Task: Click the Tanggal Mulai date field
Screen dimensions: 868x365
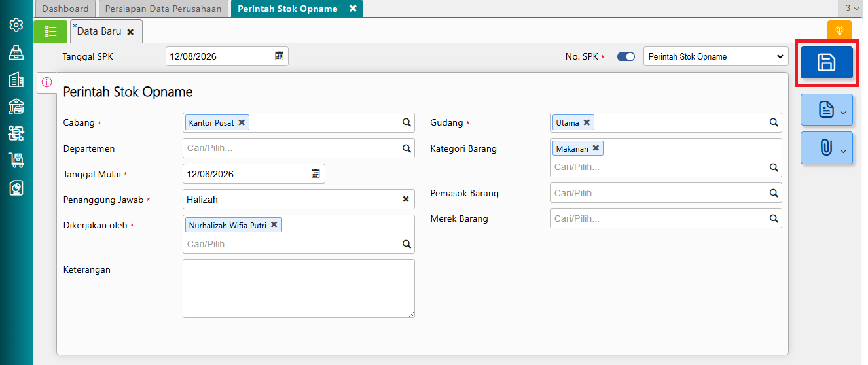Action: (x=254, y=174)
